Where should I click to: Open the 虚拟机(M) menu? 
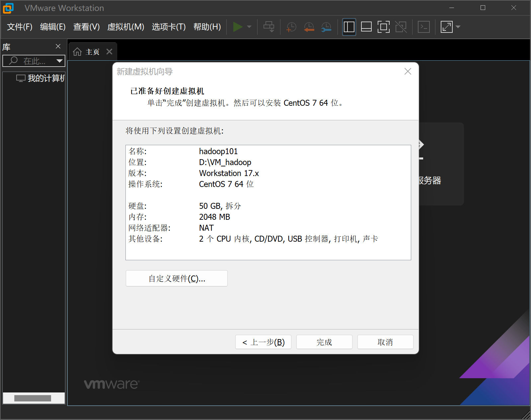(126, 27)
